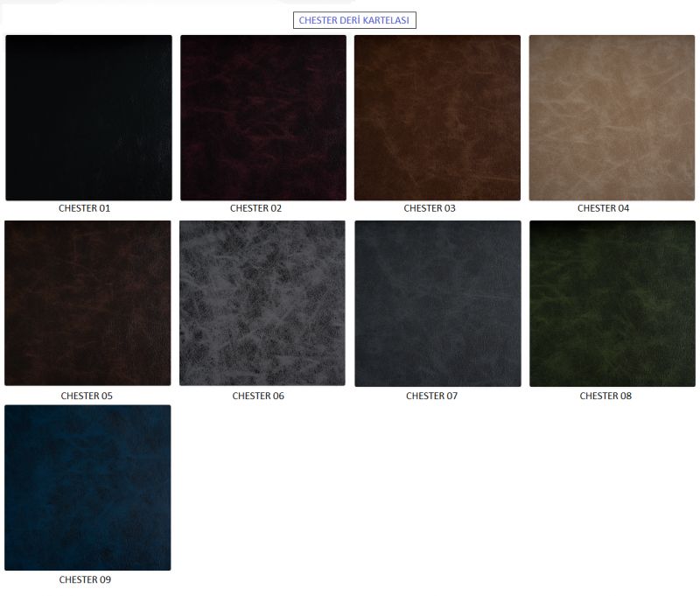Pick the green Chester 08 leather swatch
Screen dimensions: 700x596
click(612, 304)
